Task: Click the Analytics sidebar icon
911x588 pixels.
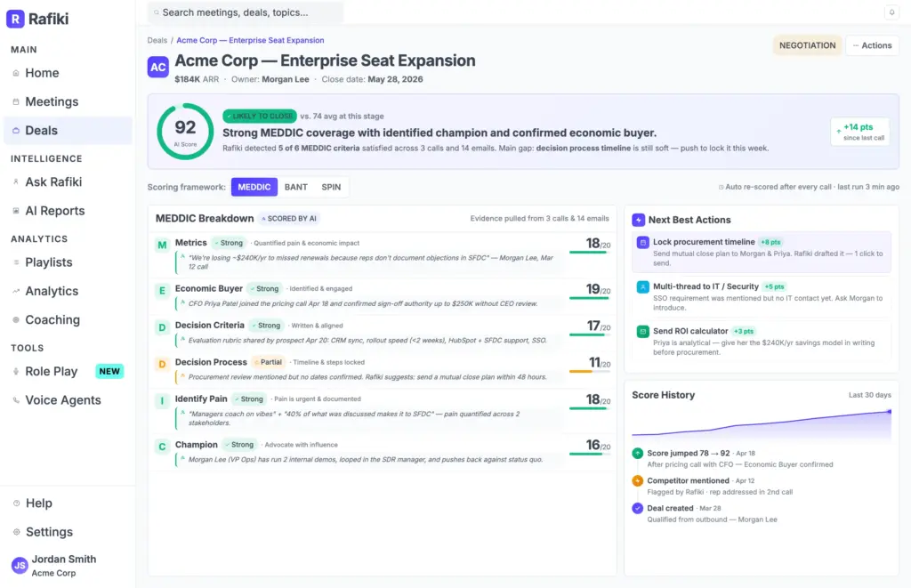Action: coord(16,291)
